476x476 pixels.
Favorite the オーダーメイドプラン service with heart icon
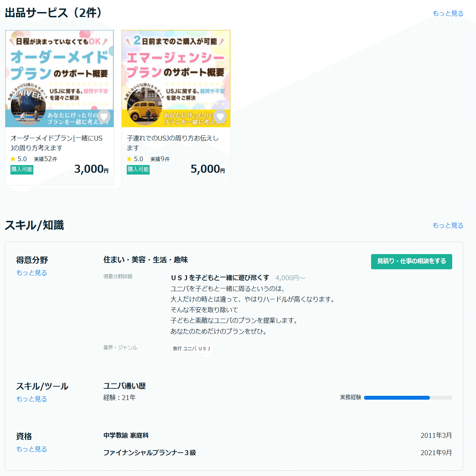pyautogui.click(x=104, y=116)
